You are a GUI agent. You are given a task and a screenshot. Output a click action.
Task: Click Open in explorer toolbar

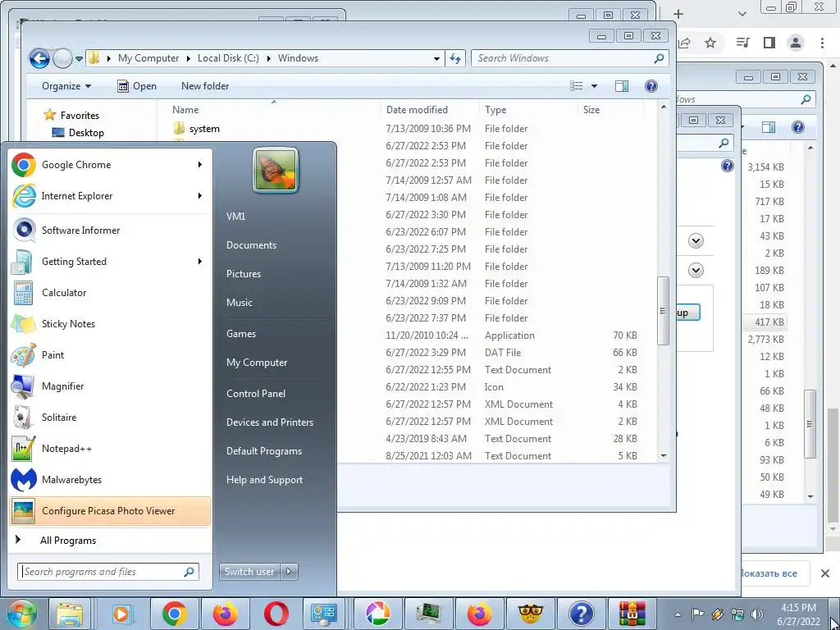137,85
